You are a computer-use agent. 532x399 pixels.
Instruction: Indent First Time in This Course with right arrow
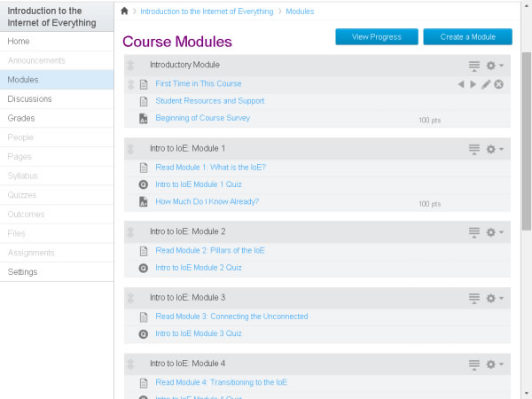[473, 84]
